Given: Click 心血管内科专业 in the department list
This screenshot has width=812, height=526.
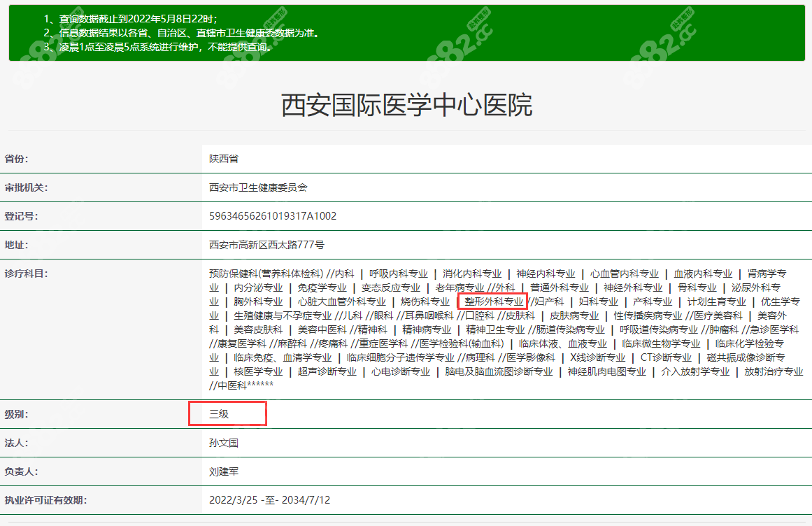Looking at the screenshot, I should [624, 274].
